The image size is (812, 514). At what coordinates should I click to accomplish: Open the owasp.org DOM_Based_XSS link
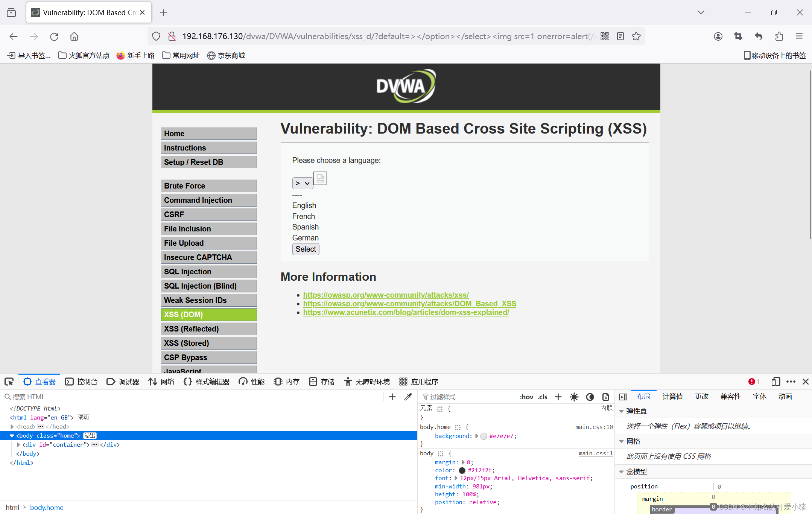pos(409,304)
